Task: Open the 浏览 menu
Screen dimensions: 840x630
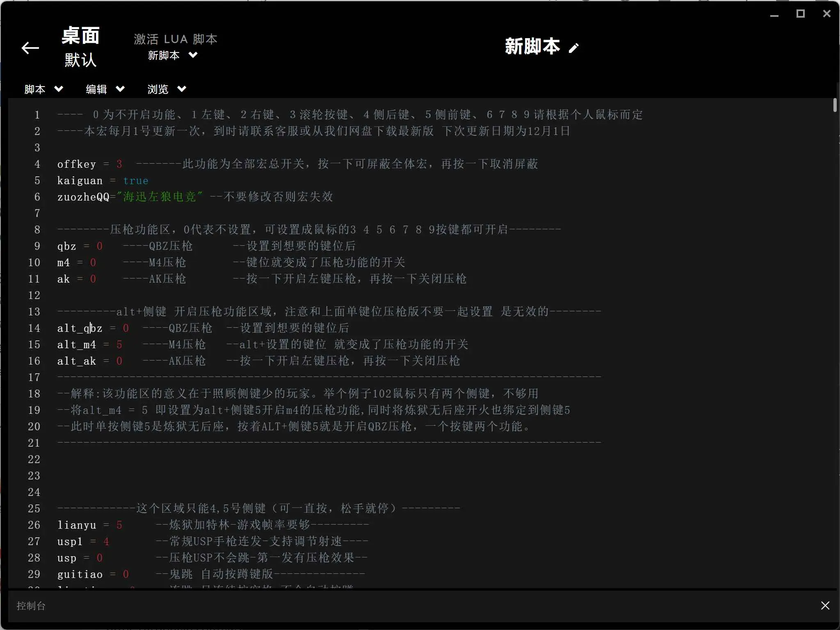Action: (x=158, y=89)
